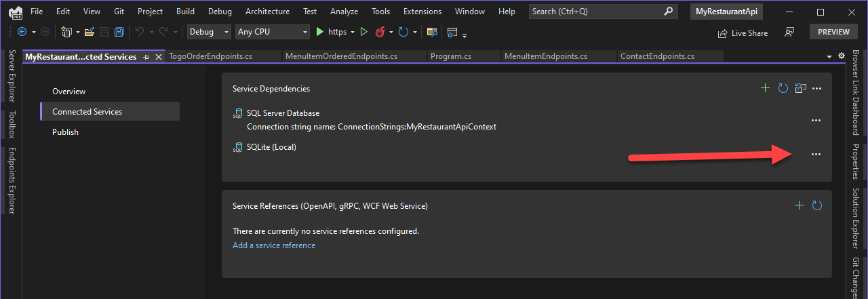Start debugging with the green https play button

click(x=320, y=32)
